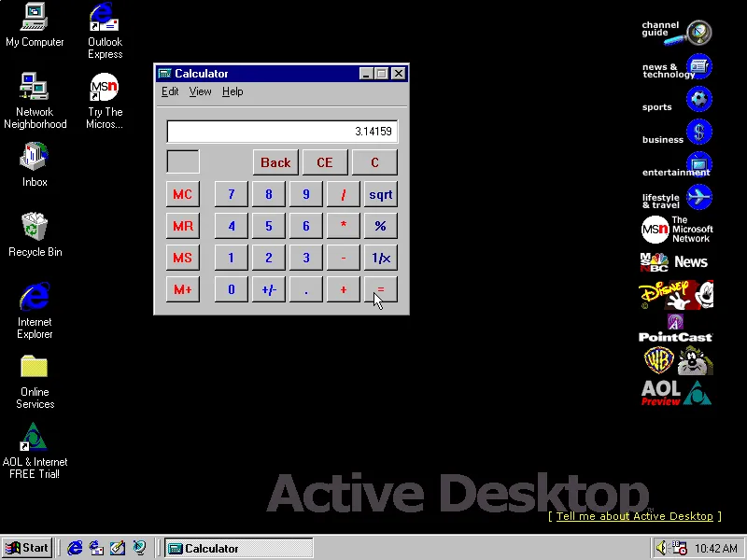Click the Tell me about Active Desktop link
The width and height of the screenshot is (747, 560).
pyautogui.click(x=634, y=516)
